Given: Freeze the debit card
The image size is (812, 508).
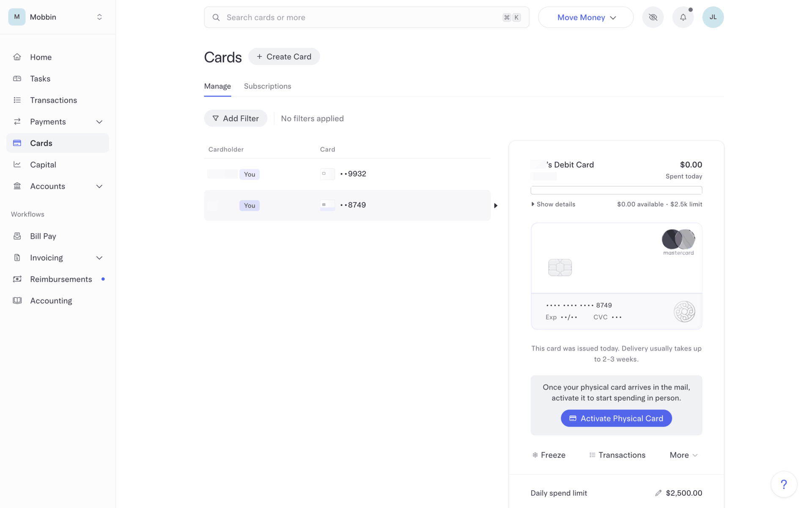Looking at the screenshot, I should (549, 455).
